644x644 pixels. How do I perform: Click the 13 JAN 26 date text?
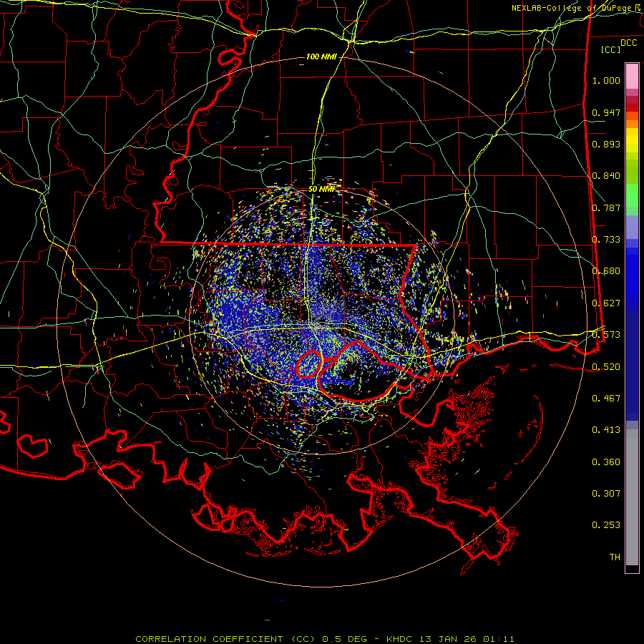(448, 639)
